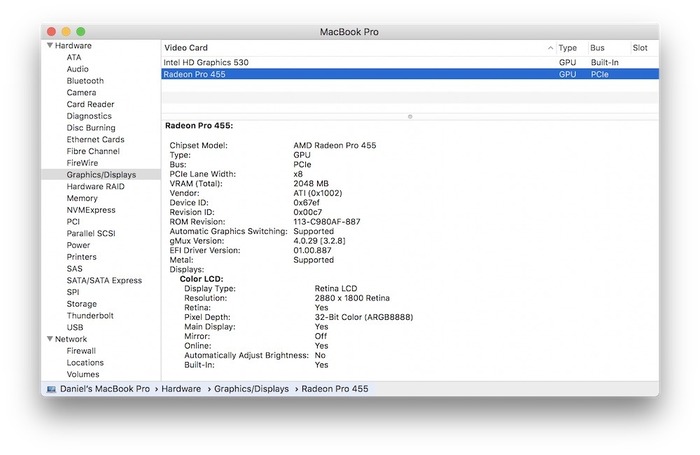The width and height of the screenshot is (700, 455).
Task: Click Radeon Pro 455 in path bar
Action: tap(335, 389)
